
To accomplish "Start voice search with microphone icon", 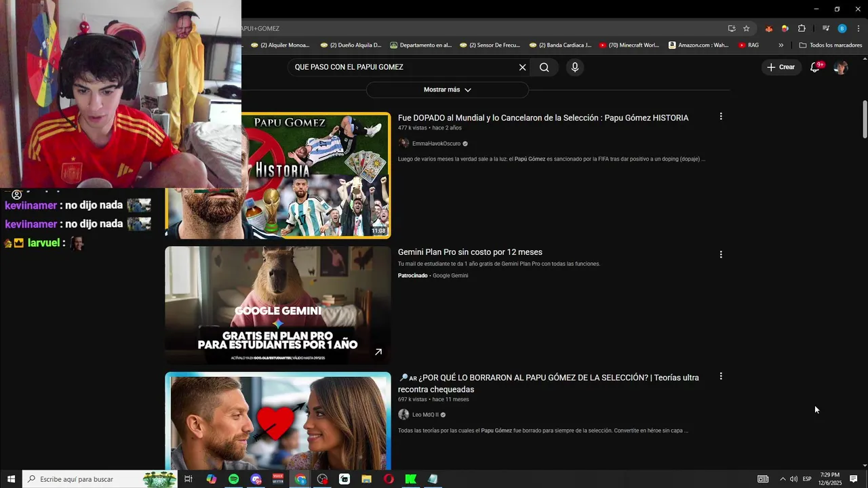I will pyautogui.click(x=575, y=67).
